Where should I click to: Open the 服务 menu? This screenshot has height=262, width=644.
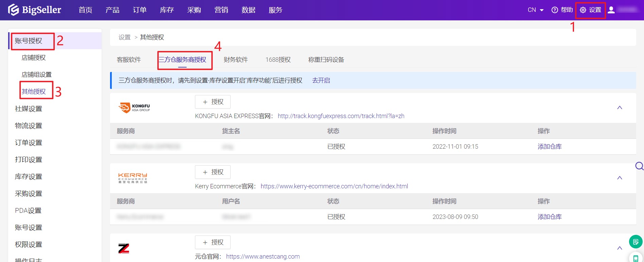[275, 10]
